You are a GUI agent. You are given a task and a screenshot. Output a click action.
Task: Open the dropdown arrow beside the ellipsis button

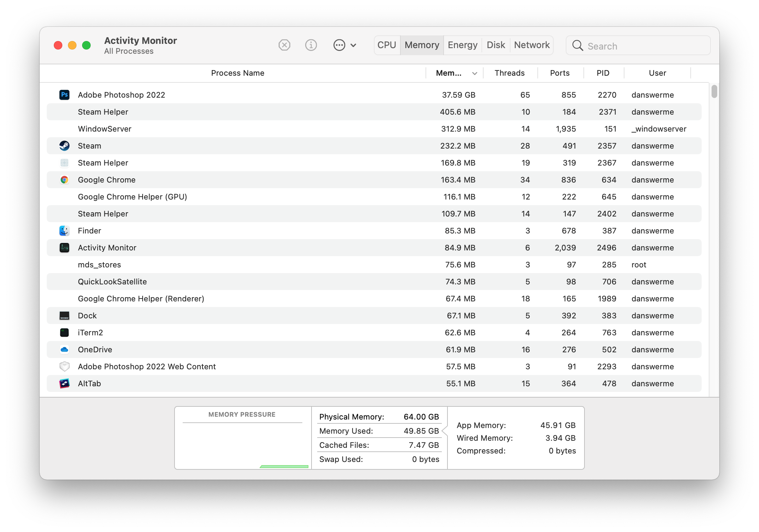point(353,45)
